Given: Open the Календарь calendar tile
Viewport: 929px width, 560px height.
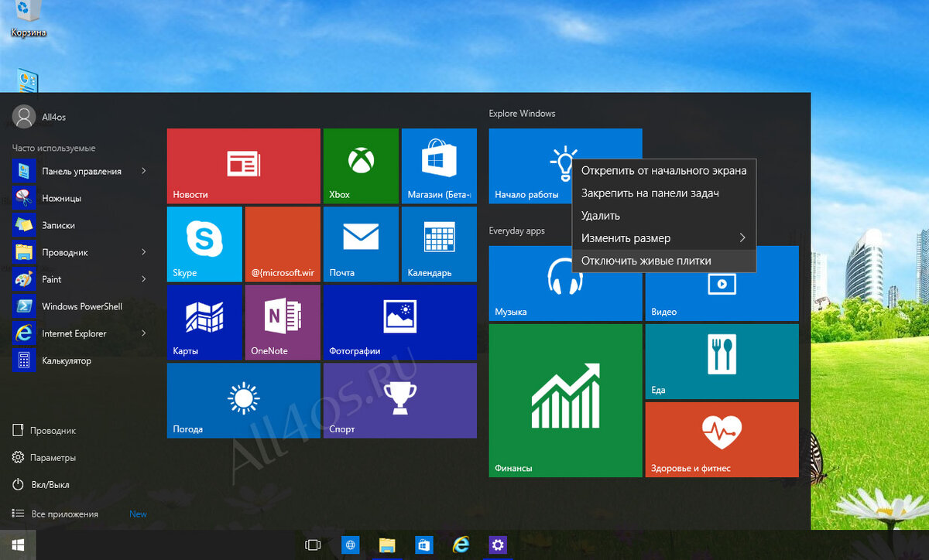Looking at the screenshot, I should 438,244.
